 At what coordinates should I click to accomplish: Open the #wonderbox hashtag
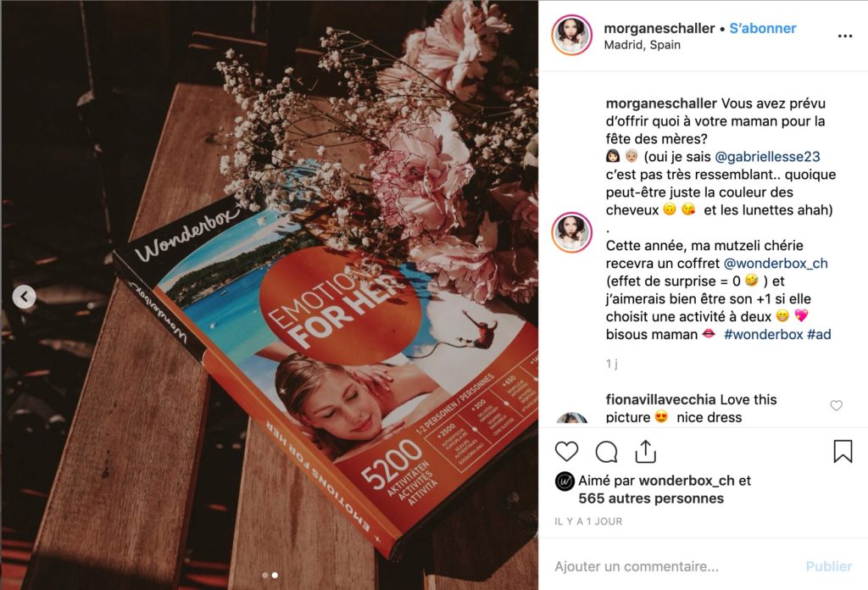(x=764, y=334)
